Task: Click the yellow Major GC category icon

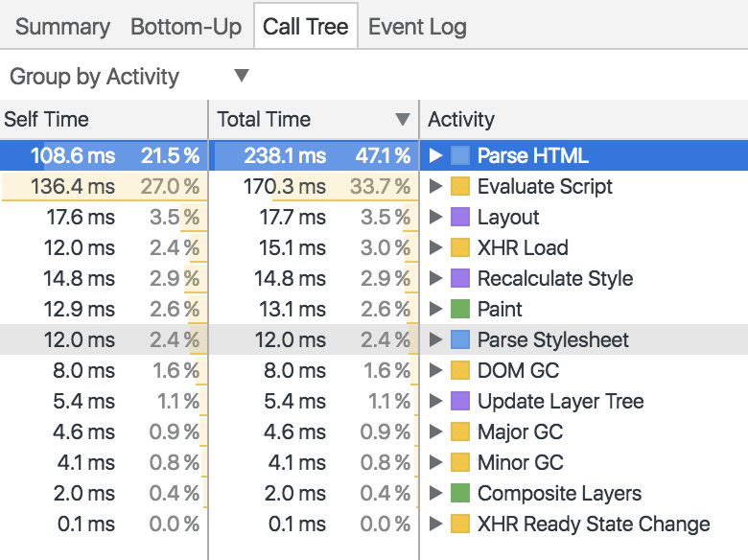Action: (460, 432)
